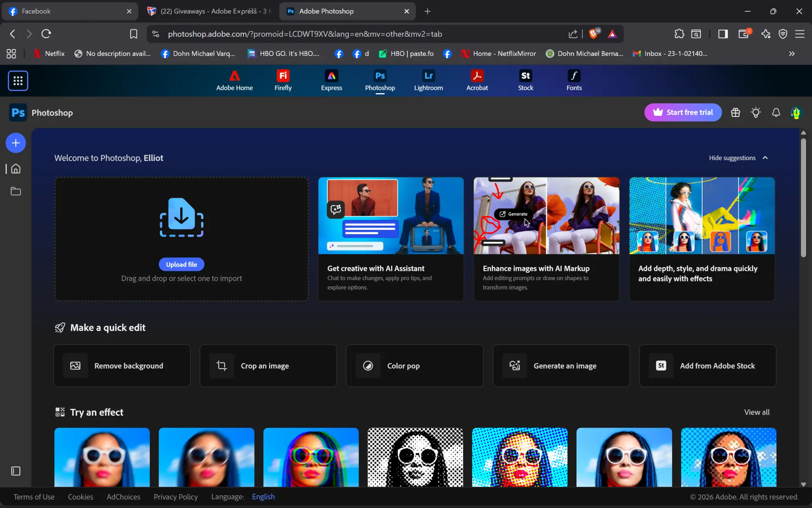Open the browser hamburger menu

[x=800, y=34]
